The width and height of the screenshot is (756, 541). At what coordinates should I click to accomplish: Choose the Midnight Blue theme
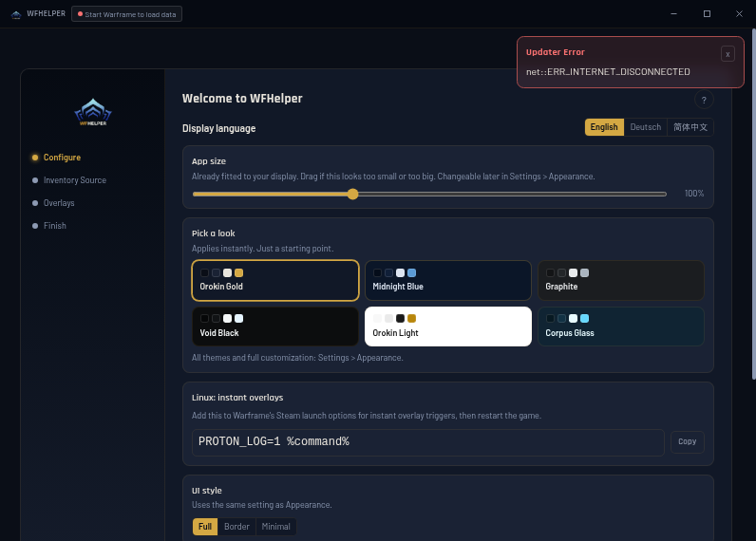(x=448, y=280)
